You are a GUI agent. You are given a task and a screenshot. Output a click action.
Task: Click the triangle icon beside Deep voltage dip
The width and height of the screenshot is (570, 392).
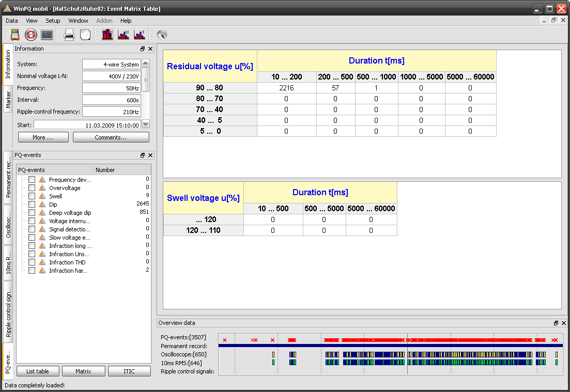click(42, 213)
